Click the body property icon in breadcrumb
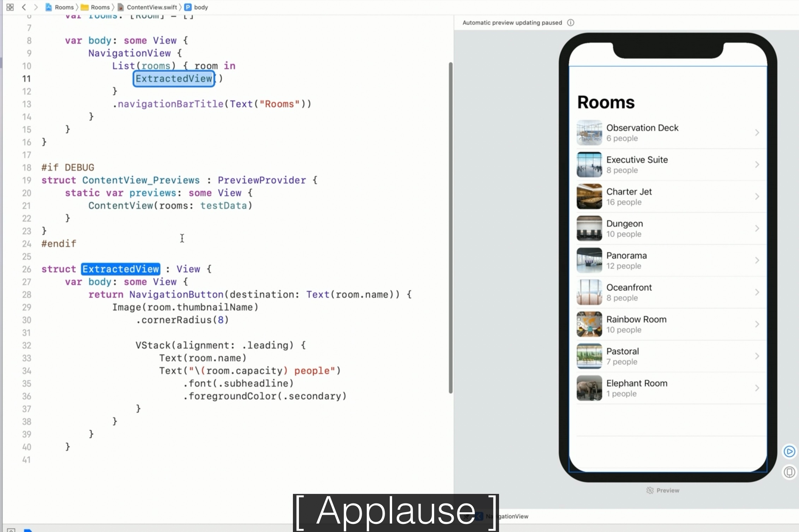The height and width of the screenshot is (532, 799). tap(188, 7)
